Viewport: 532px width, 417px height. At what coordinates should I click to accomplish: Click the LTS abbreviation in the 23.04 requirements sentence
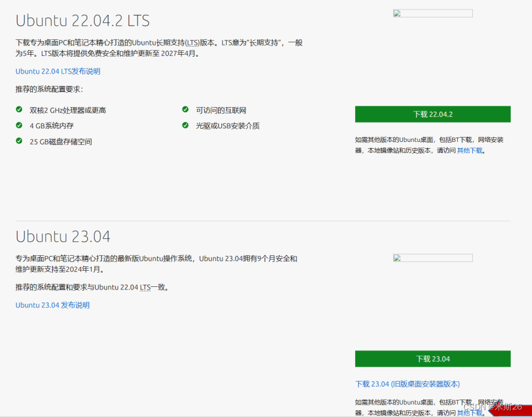[145, 288]
